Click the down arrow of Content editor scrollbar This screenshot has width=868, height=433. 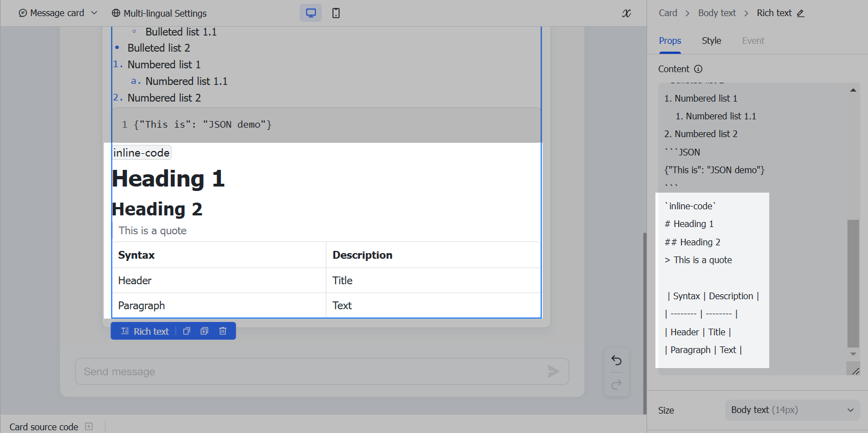853,354
